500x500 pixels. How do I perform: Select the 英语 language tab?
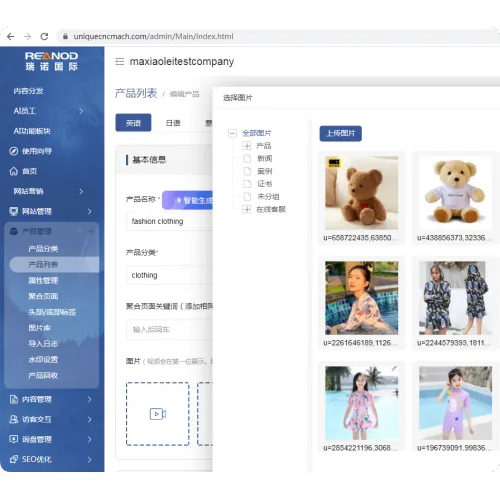133,123
